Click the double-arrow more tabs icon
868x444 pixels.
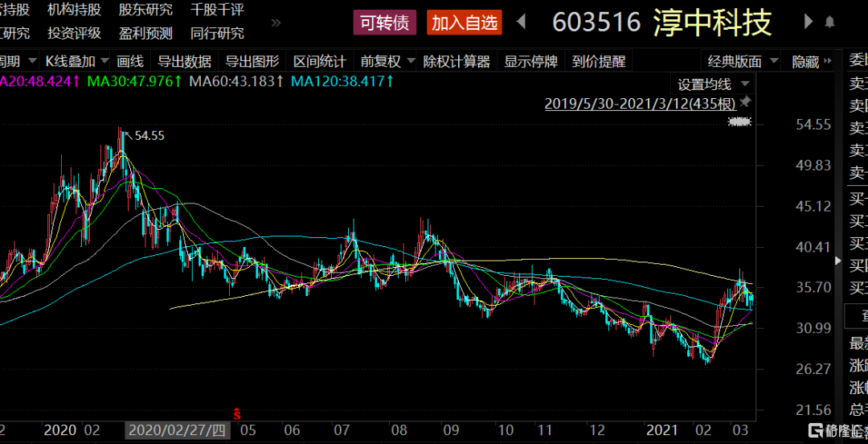pos(276,23)
